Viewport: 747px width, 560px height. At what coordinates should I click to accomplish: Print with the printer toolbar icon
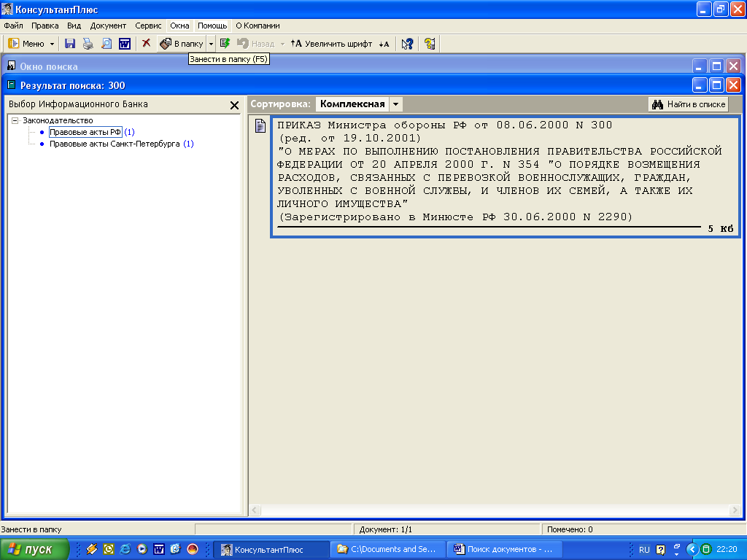tap(88, 44)
